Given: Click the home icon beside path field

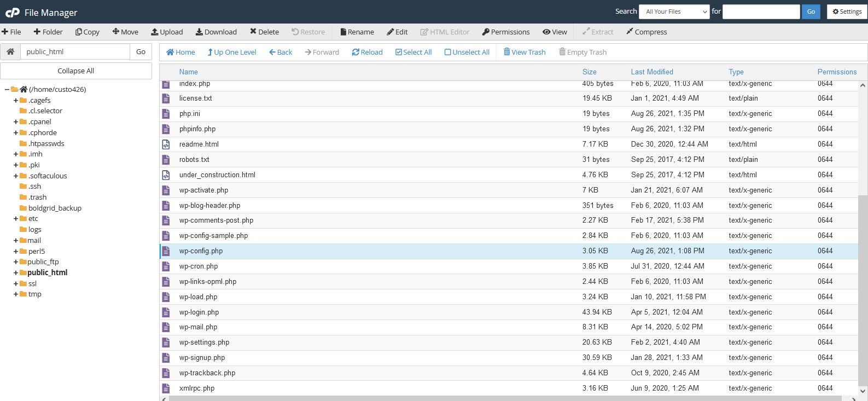Looking at the screenshot, I should coord(10,51).
